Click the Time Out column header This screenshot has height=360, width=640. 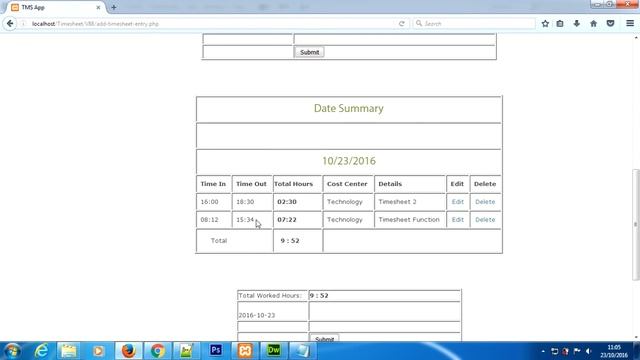coord(251,184)
